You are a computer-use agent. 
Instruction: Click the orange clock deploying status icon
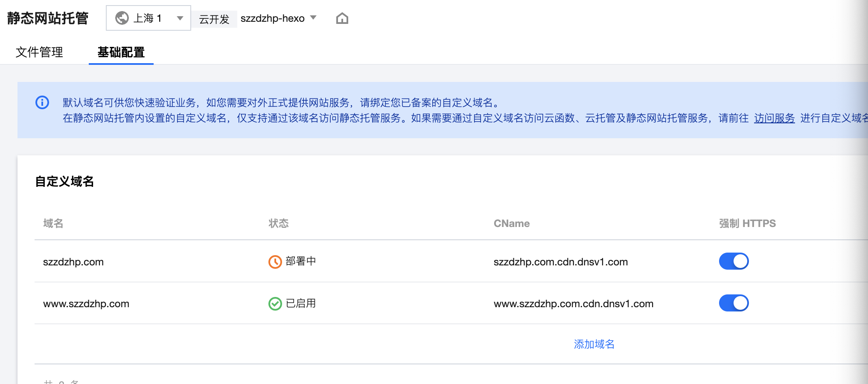pyautogui.click(x=275, y=262)
